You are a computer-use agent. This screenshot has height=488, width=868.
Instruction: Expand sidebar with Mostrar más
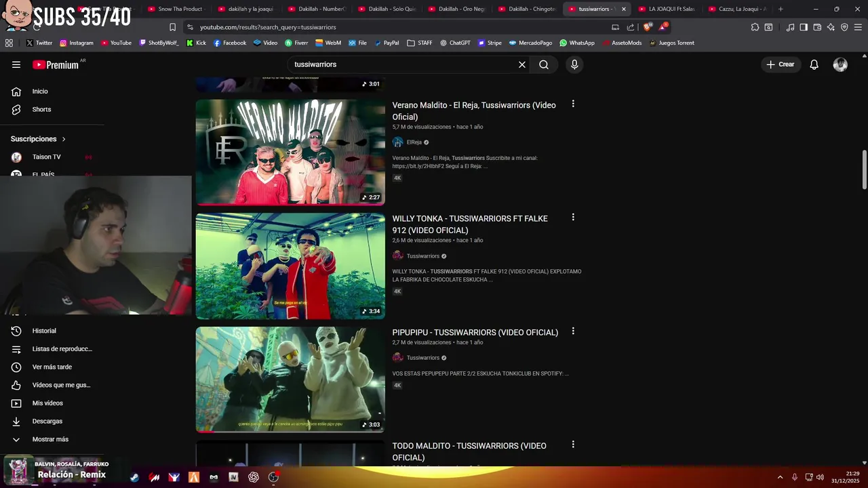[50, 439]
